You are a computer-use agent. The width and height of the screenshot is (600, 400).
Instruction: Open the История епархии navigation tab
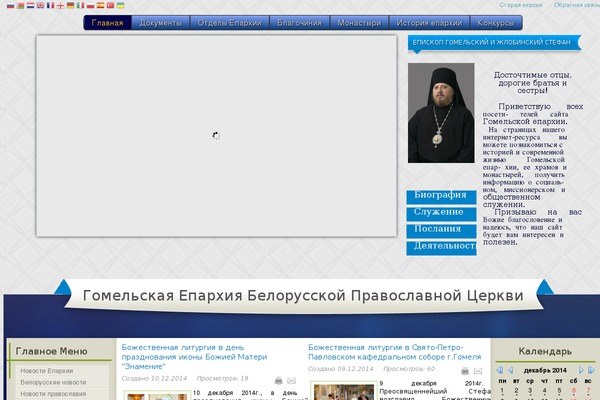[429, 23]
